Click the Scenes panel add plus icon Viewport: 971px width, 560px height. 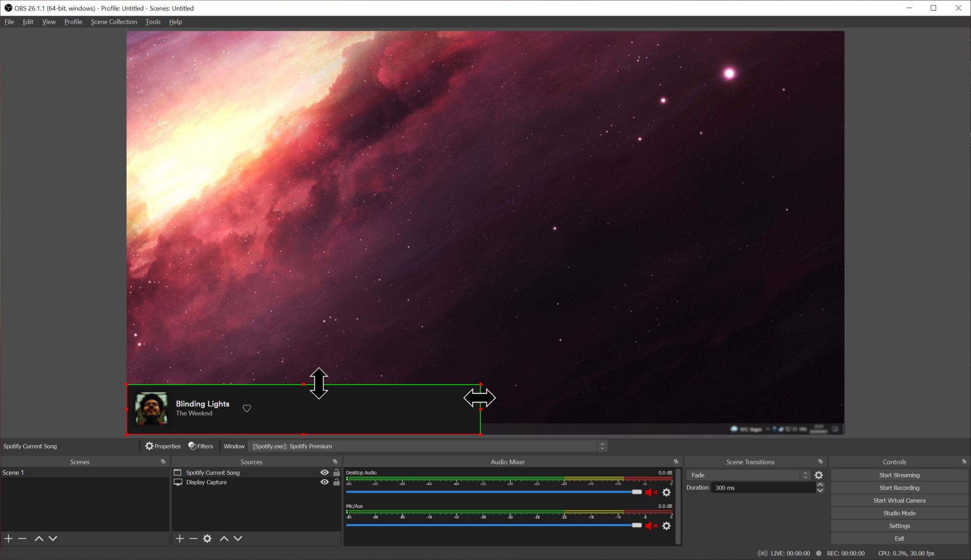[9, 539]
